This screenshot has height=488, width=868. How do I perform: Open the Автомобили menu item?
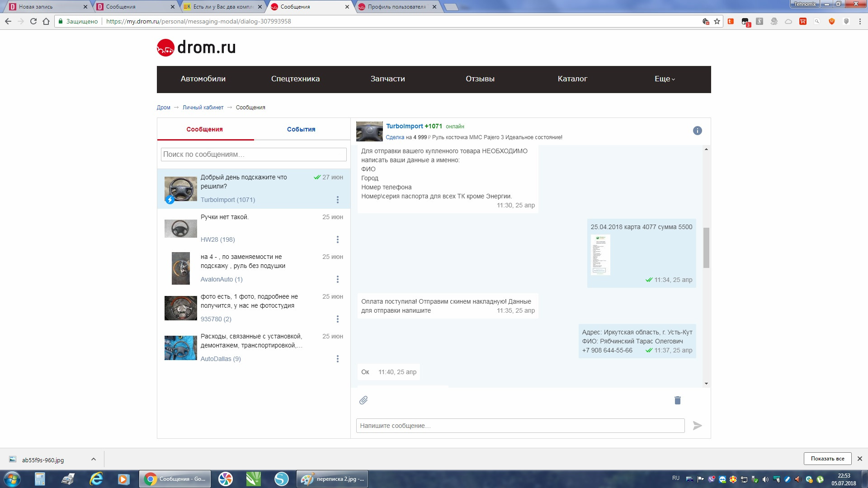(x=203, y=79)
